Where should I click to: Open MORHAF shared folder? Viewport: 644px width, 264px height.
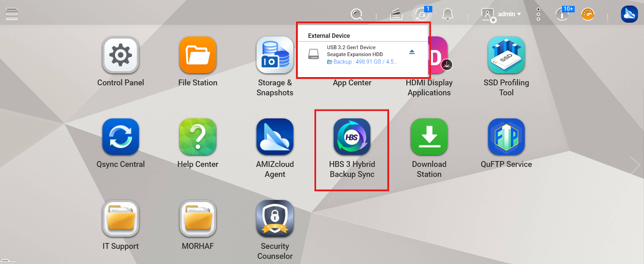(x=198, y=219)
